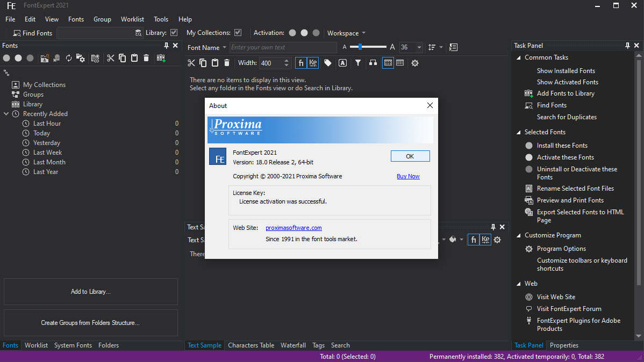Toggle ligatures 'fi' button in main view toolbar
Viewport: 644px width, 362px height.
301,63
